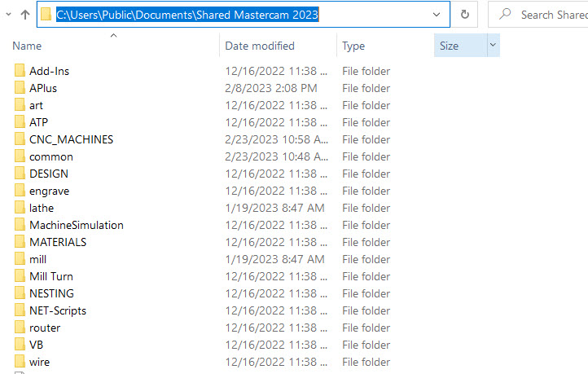The image size is (588, 374).
Task: Click the Up one level arrow
Action: (x=25, y=15)
